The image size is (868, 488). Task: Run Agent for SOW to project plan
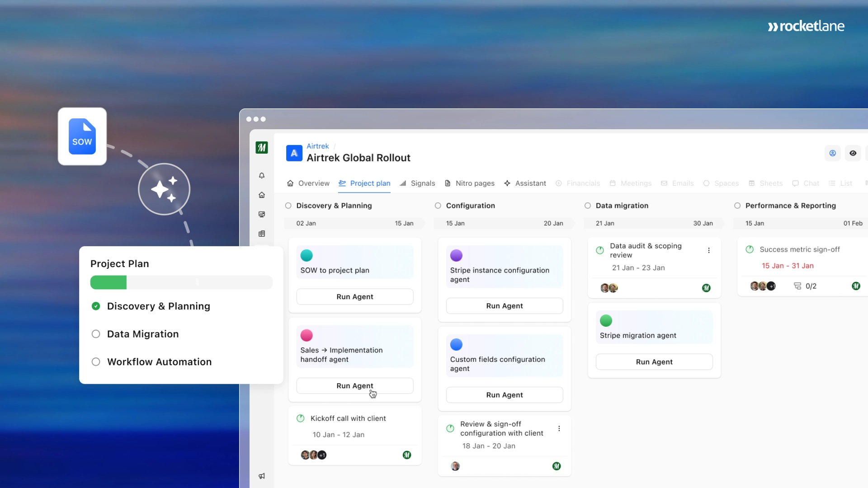pos(355,297)
